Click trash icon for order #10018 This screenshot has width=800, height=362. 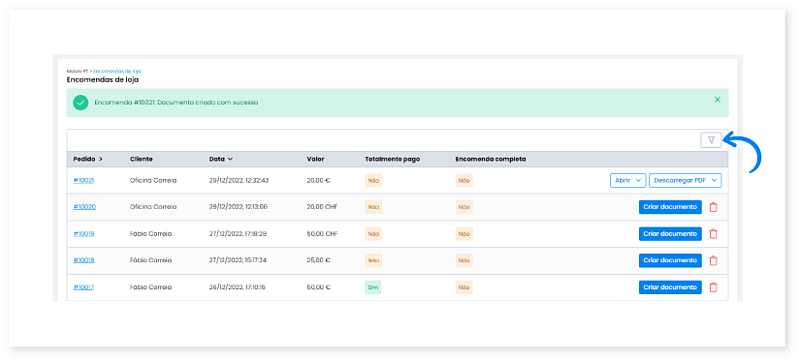coord(713,261)
